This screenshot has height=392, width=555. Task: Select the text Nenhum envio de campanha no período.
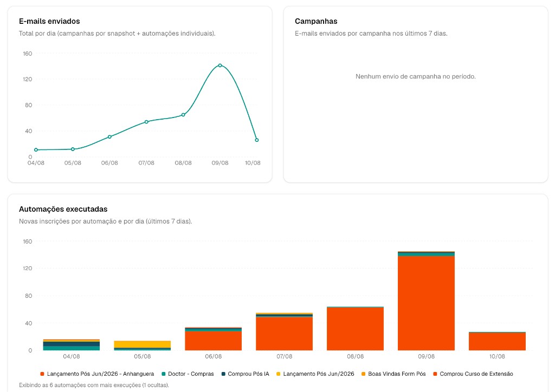coord(416,76)
